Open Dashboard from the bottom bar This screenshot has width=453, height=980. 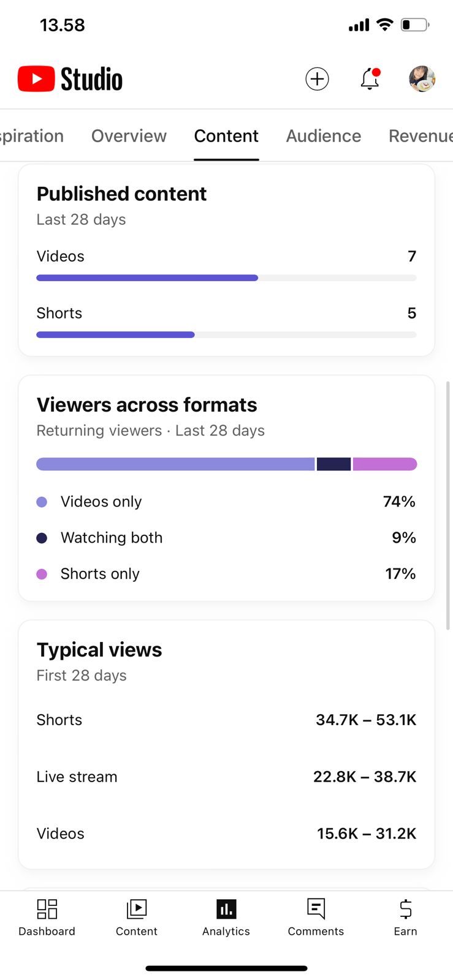[x=47, y=916]
